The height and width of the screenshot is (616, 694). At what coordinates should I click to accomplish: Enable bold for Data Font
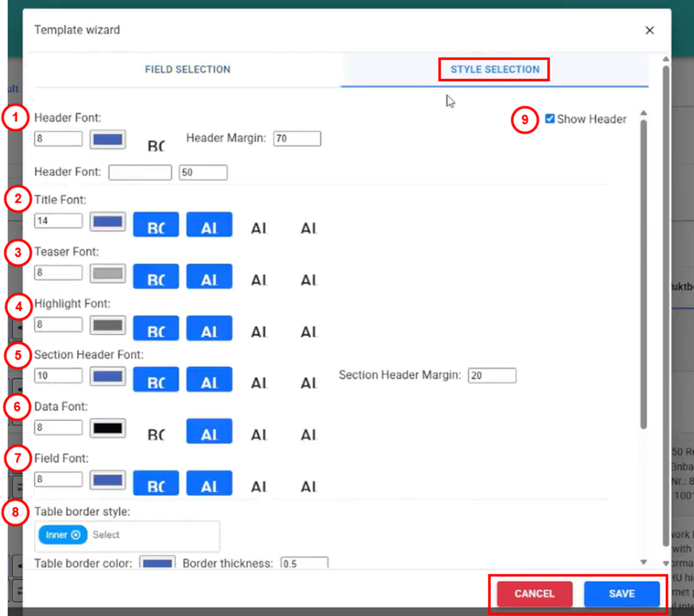point(156,433)
